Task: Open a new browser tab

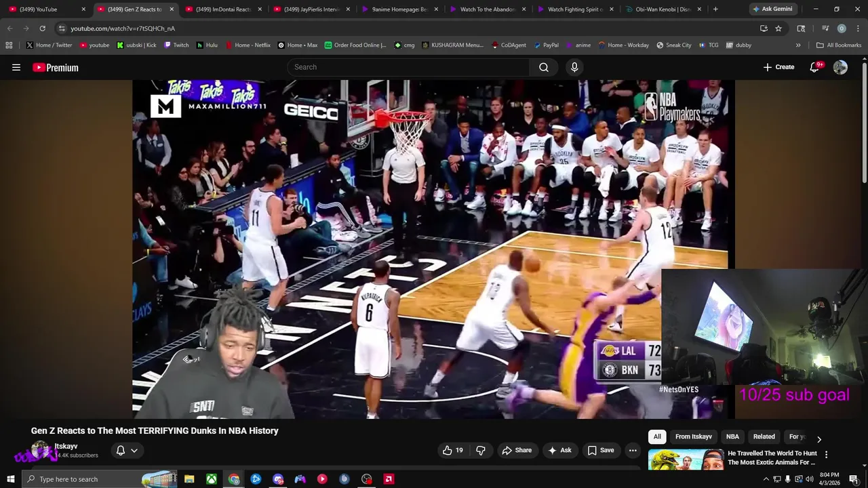Action: click(x=715, y=9)
